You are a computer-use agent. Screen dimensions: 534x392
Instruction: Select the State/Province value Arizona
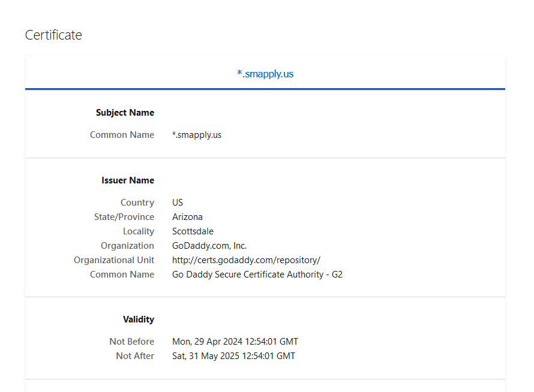tap(188, 216)
